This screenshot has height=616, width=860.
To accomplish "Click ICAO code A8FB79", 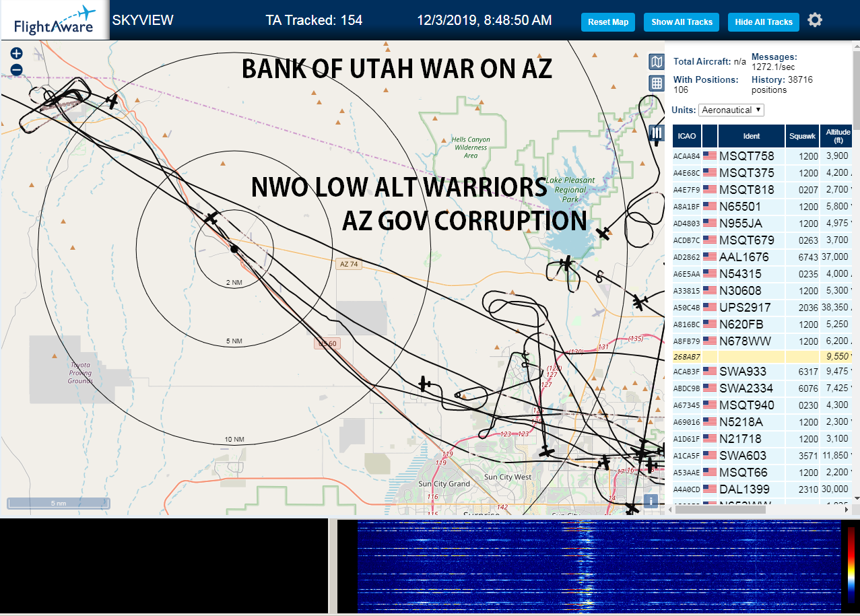I will pyautogui.click(x=686, y=341).
